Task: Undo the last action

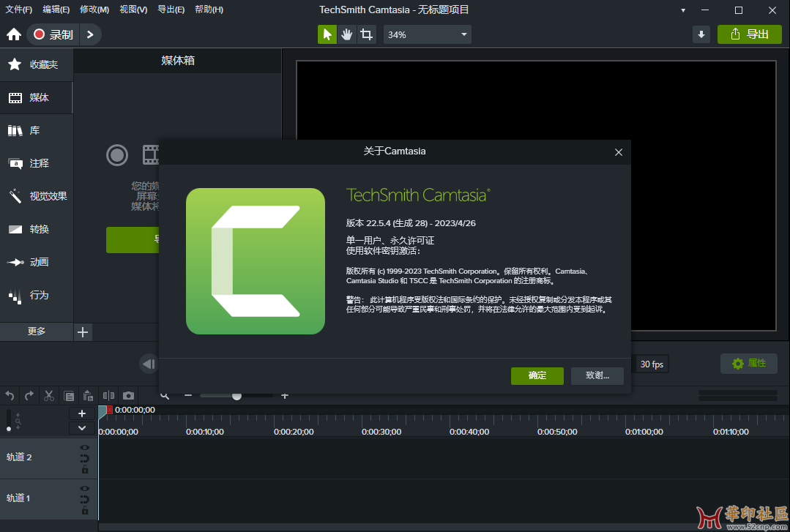Action: pyautogui.click(x=10, y=395)
